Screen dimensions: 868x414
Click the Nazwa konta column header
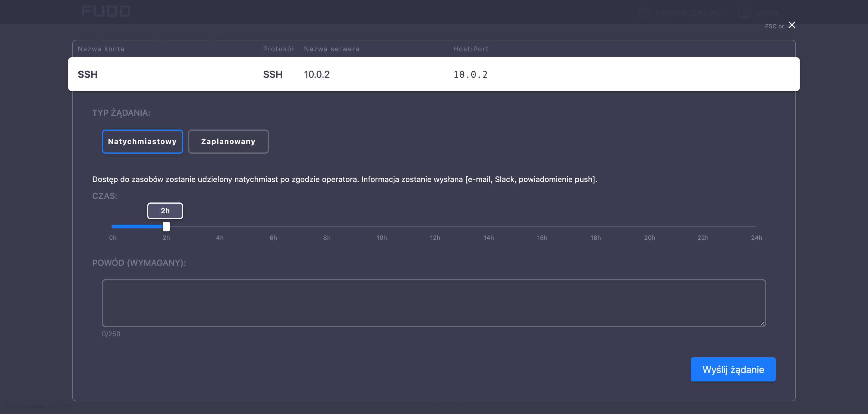(x=101, y=49)
